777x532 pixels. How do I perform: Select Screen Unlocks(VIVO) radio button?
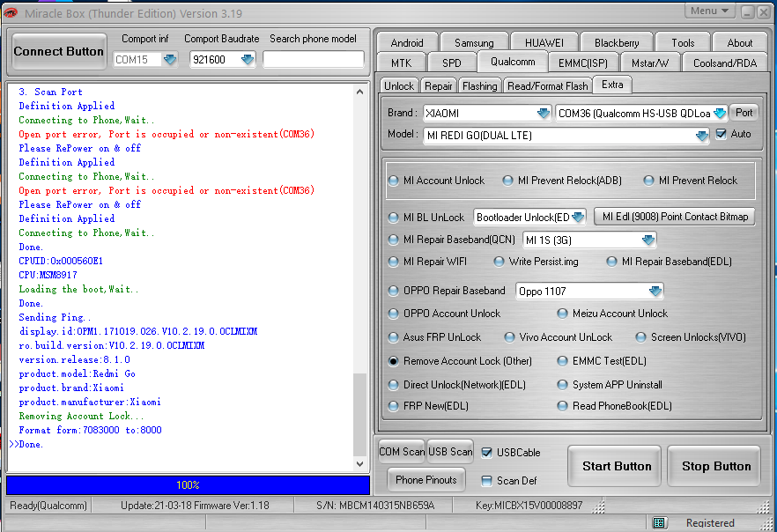pos(640,337)
